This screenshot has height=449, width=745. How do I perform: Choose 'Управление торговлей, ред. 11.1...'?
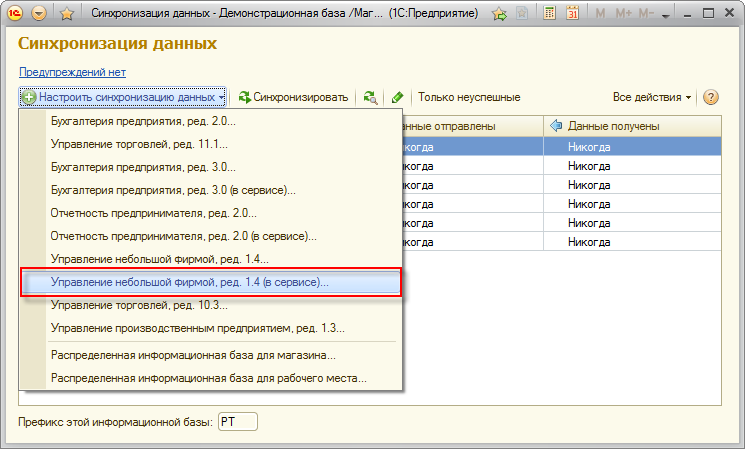point(211,144)
